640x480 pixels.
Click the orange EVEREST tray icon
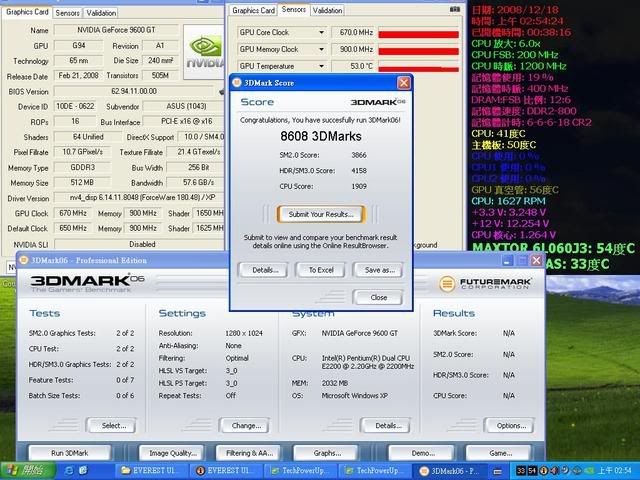coord(544,471)
